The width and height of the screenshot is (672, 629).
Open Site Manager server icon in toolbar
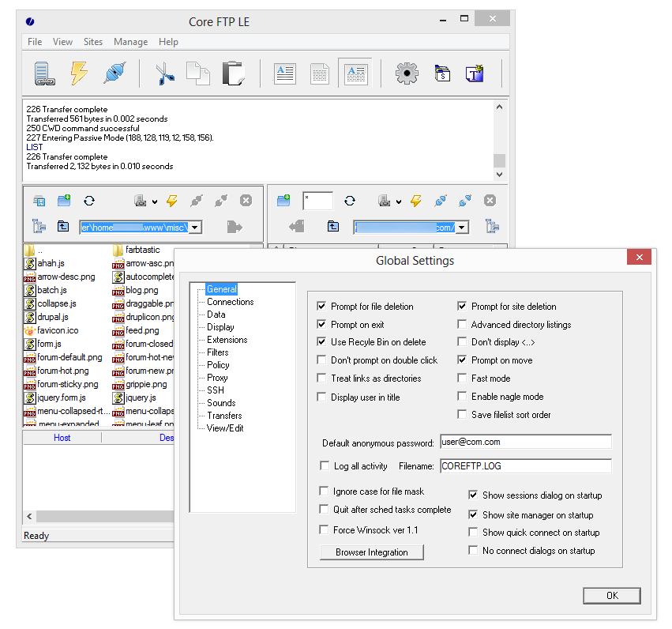coord(44,73)
